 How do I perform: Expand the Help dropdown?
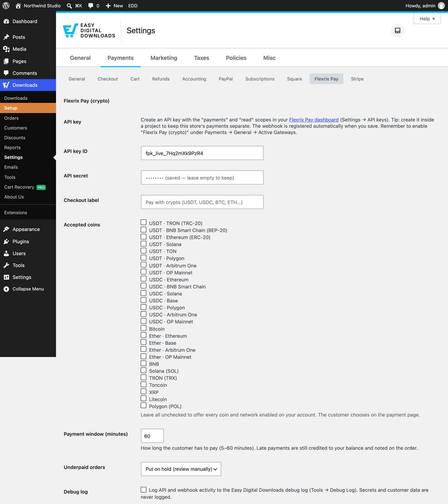click(427, 19)
